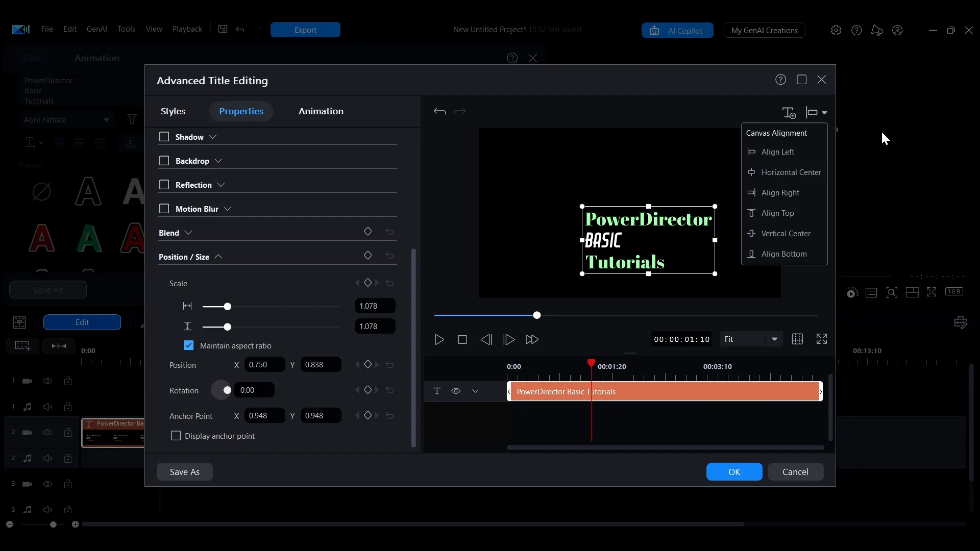Toggle visibility of video track 1
This screenshot has height=551, width=980.
click(47, 381)
